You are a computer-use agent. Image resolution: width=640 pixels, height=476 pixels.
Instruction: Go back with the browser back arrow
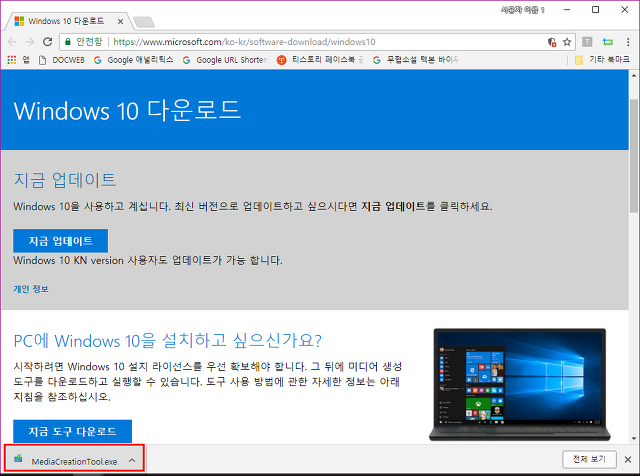(x=12, y=42)
